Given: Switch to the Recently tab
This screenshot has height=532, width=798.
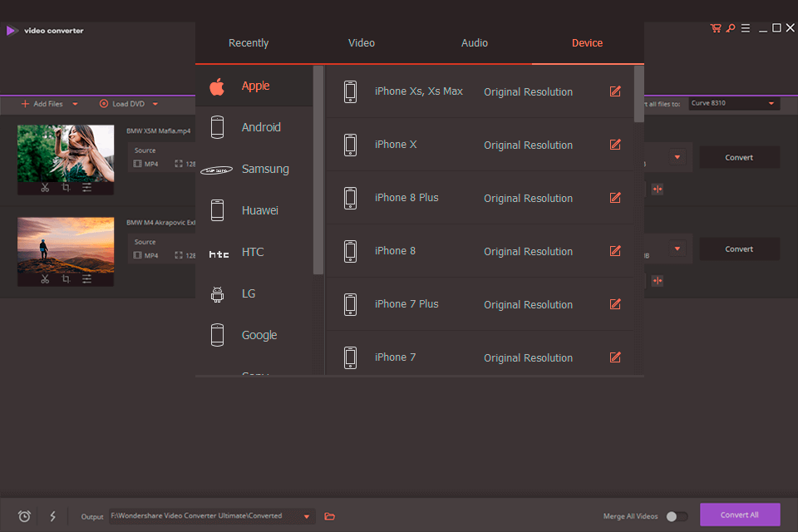Looking at the screenshot, I should tap(249, 42).
